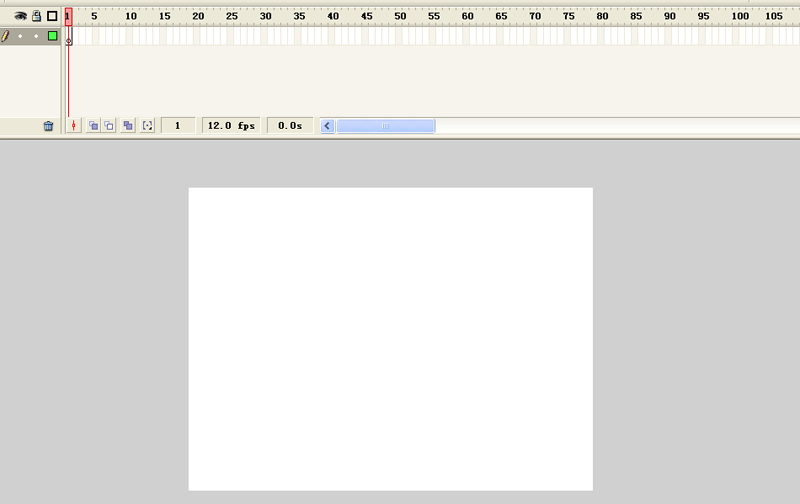Click the timeline horizontal scrollbar thumb
800x504 pixels.
[386, 126]
